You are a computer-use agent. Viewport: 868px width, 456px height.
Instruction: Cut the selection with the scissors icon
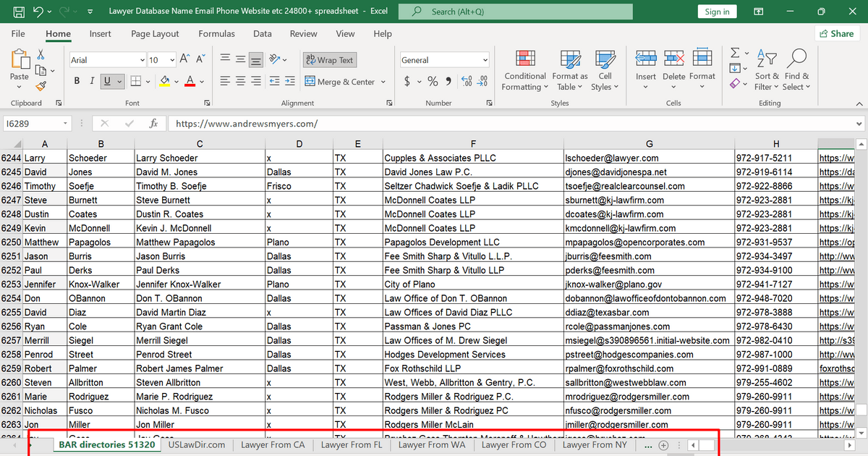click(x=41, y=55)
